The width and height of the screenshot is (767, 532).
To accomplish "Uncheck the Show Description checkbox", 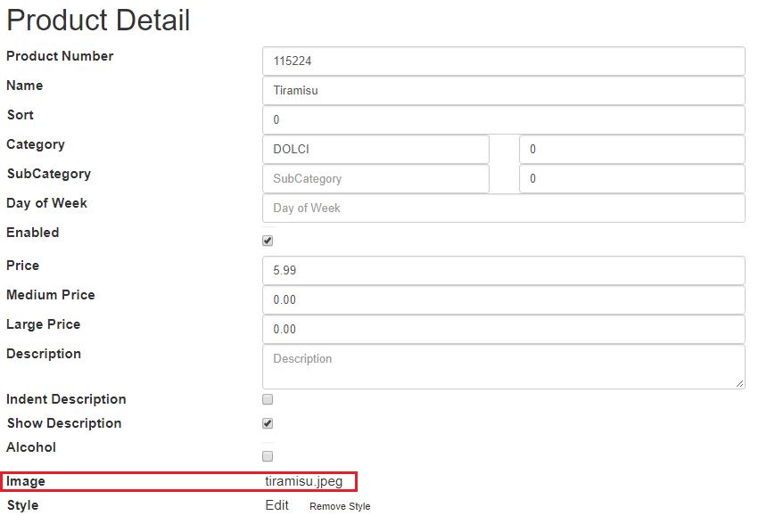I will (268, 423).
